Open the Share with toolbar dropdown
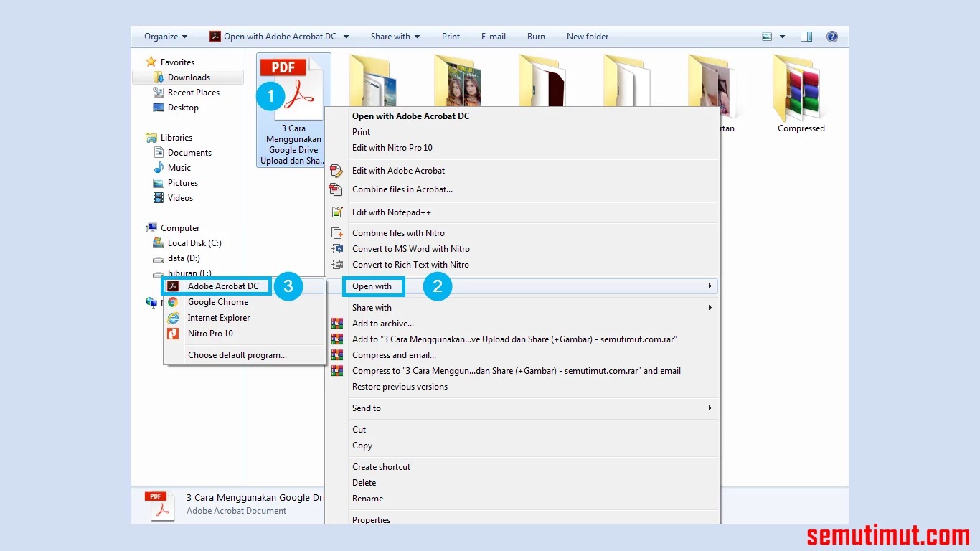980x551 pixels. tap(395, 37)
